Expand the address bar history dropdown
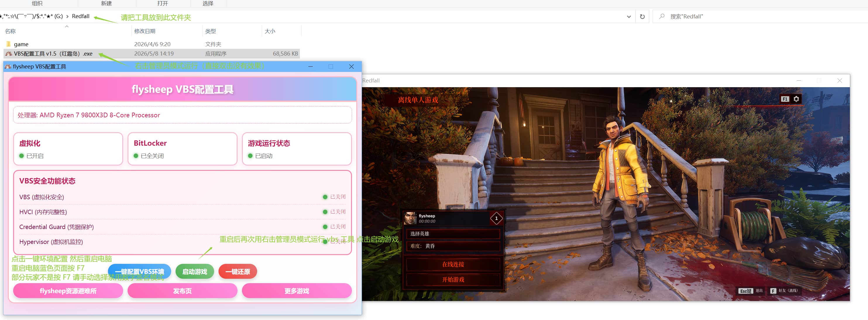 (629, 16)
